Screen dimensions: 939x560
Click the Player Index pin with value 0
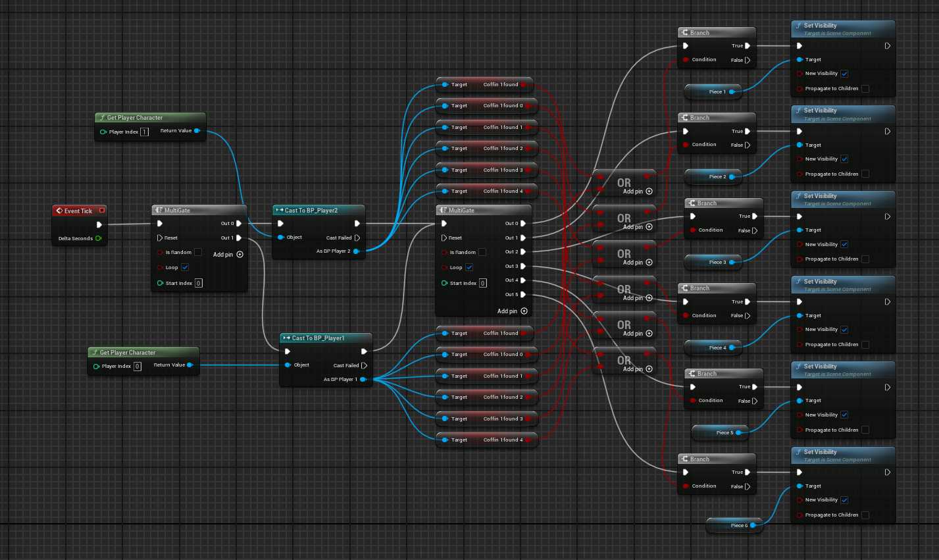[x=96, y=366]
